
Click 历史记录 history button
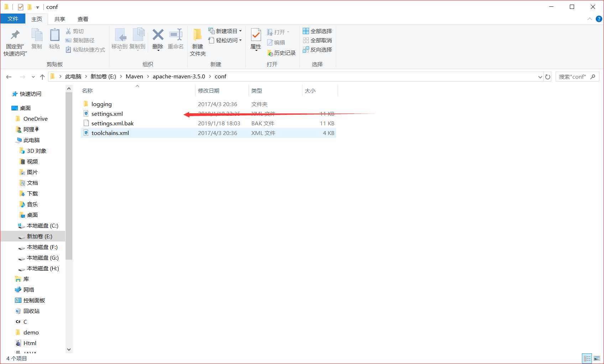[x=281, y=53]
